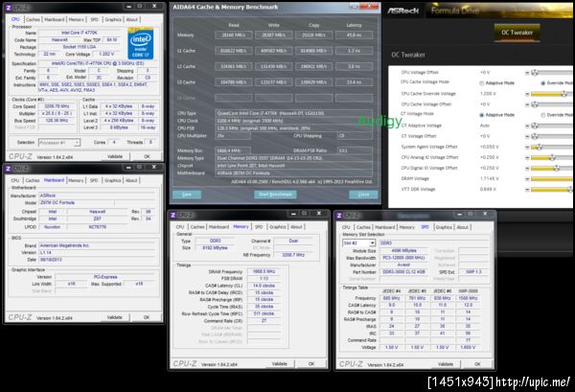Click the American Megatrends Inc. BIOS brand field
This screenshot has width=575, height=392.
pyautogui.click(x=97, y=245)
